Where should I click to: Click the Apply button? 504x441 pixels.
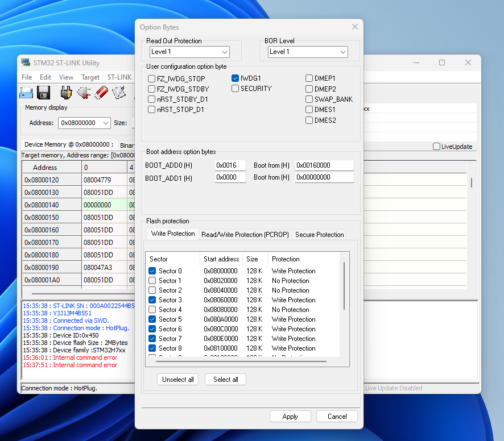point(290,416)
